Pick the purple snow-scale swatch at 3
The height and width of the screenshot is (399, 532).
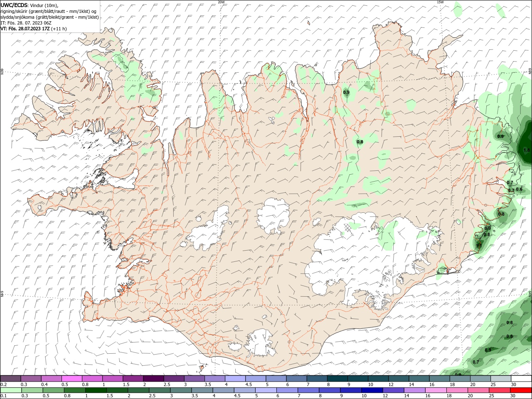point(194,379)
